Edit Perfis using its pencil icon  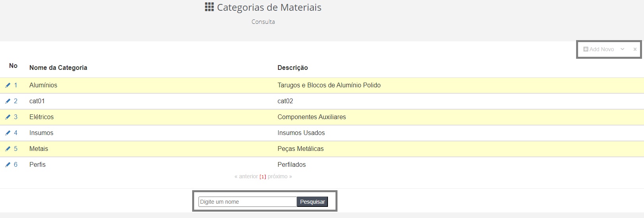pos(8,165)
